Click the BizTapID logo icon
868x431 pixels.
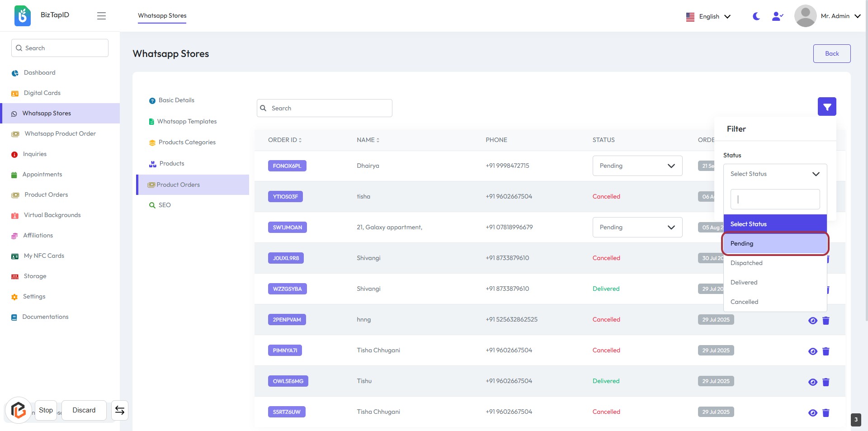click(x=22, y=16)
